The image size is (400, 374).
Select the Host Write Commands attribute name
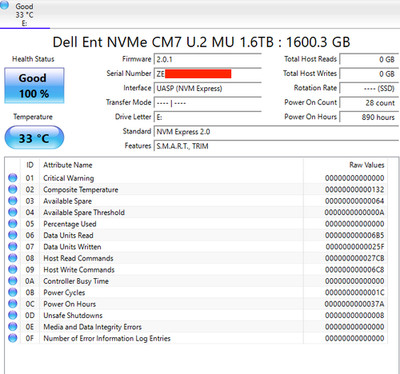point(79,270)
